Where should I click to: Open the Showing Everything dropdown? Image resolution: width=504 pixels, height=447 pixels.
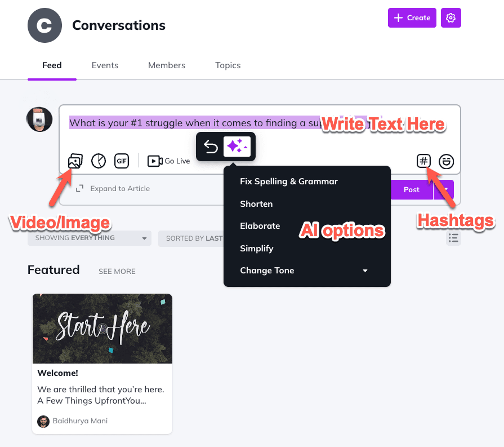(x=90, y=238)
